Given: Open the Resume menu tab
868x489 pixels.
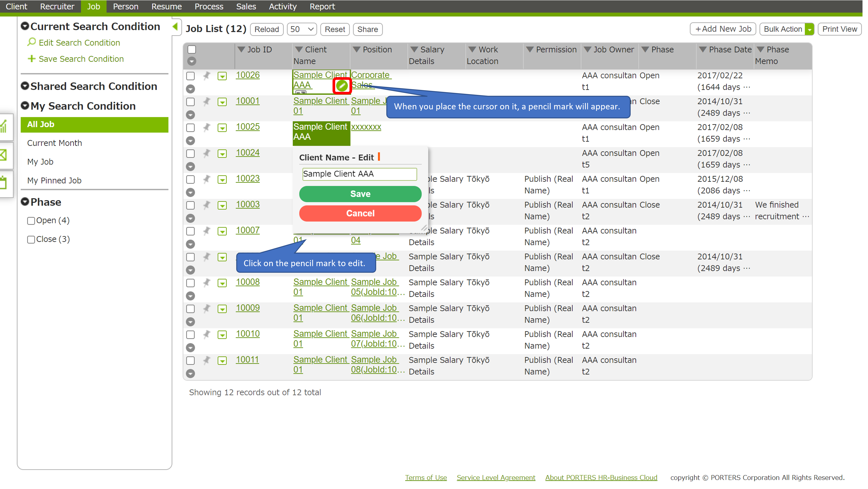Looking at the screenshot, I should tap(166, 6).
